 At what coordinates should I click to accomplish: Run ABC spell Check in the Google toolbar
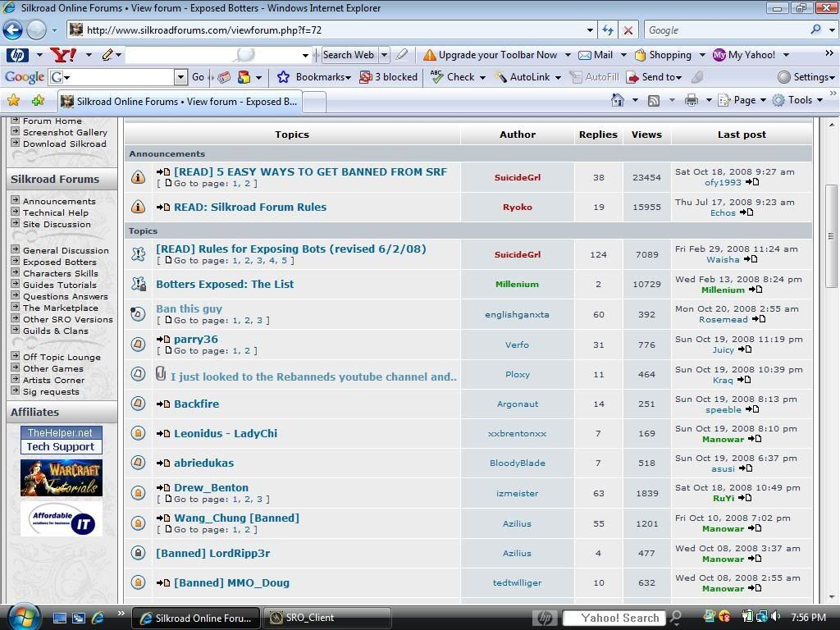453,77
